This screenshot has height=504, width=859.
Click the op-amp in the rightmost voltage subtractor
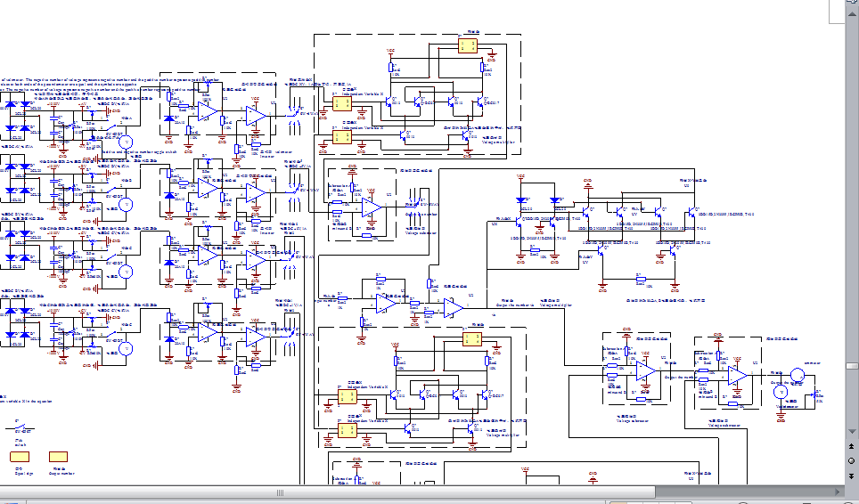[x=736, y=376]
